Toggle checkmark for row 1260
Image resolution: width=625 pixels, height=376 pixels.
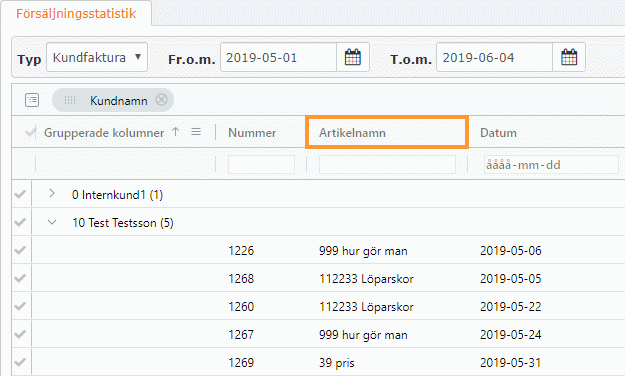pyautogui.click(x=20, y=306)
